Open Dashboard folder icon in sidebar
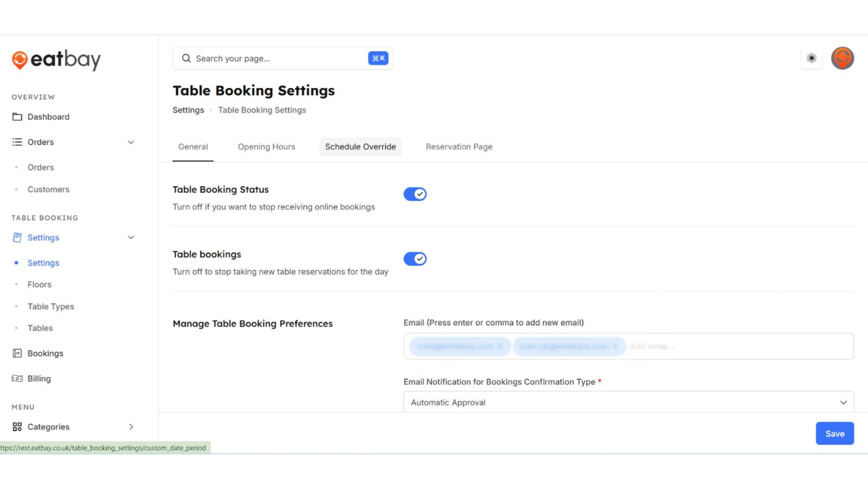The height and width of the screenshot is (488, 868). click(x=17, y=117)
